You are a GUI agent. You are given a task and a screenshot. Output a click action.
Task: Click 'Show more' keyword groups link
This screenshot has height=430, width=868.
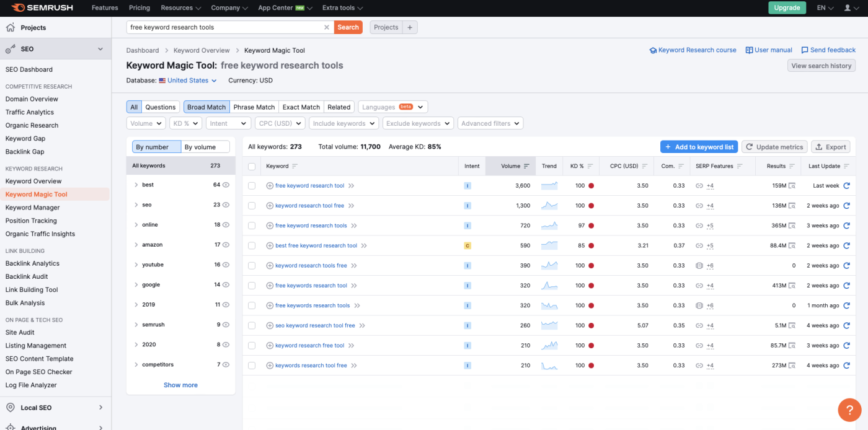[x=180, y=385]
